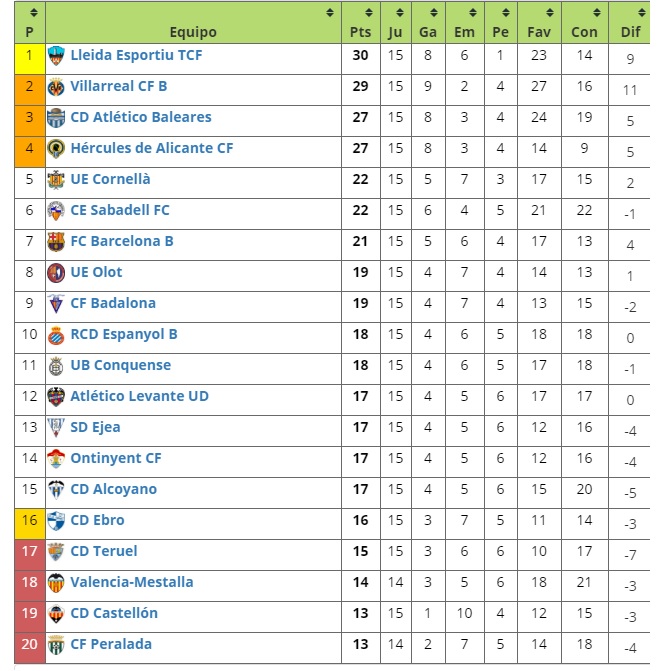
Task: Click the Valencia-Mestalla crest icon
Action: pyautogui.click(x=56, y=583)
